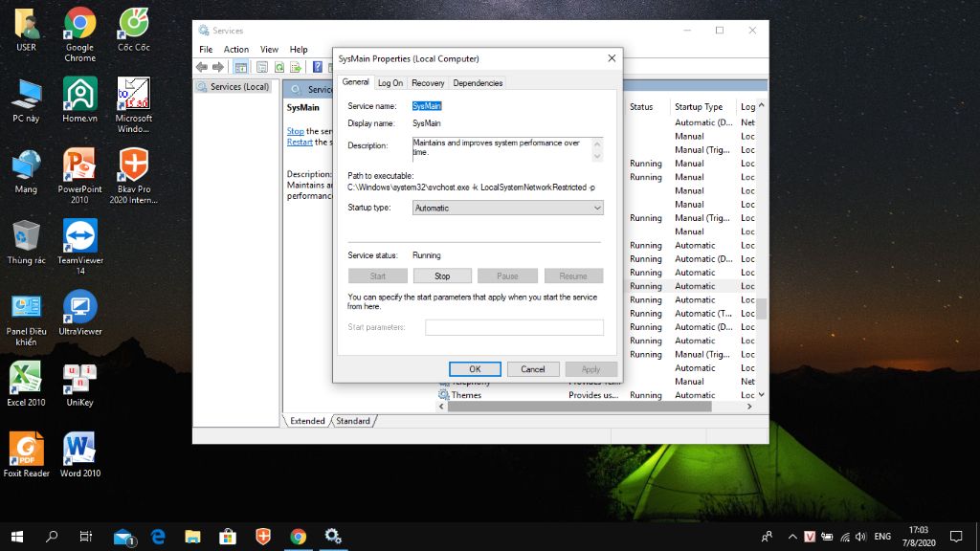Click the Forward arrow in Services toolbar
The image size is (980, 551).
tap(217, 67)
